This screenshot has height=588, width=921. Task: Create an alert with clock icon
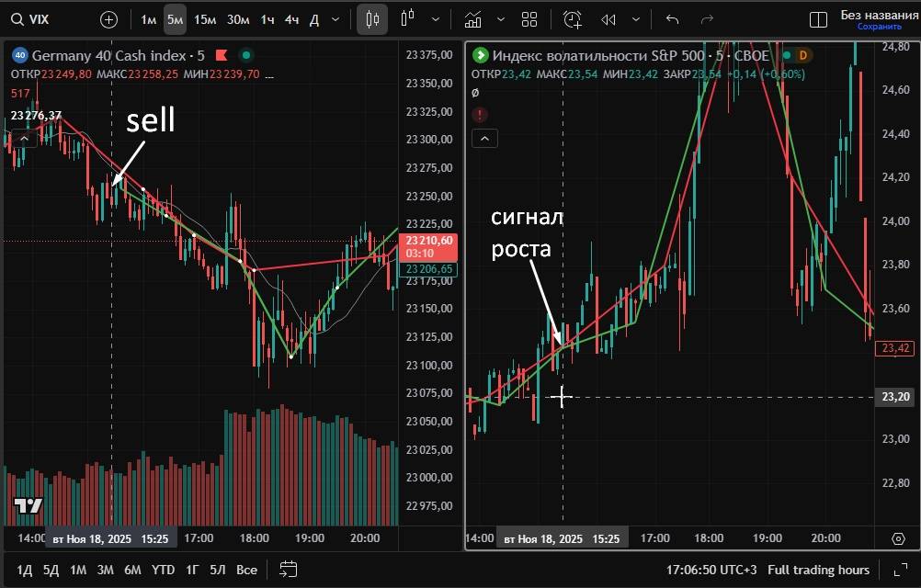(x=573, y=19)
